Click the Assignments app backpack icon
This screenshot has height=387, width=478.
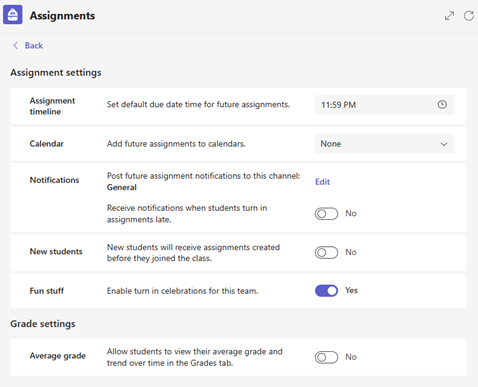point(13,15)
